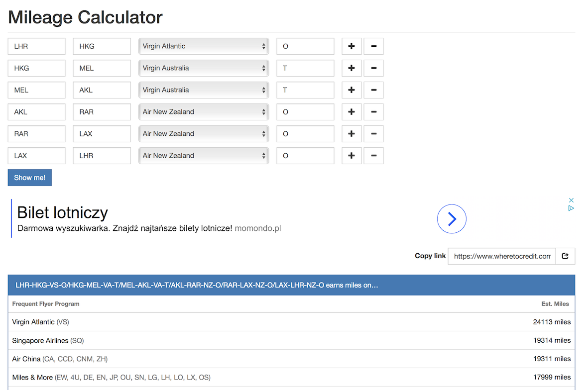This screenshot has width=588, height=390.
Task: Click the wheretocredit copy link URL field
Action: coord(502,256)
